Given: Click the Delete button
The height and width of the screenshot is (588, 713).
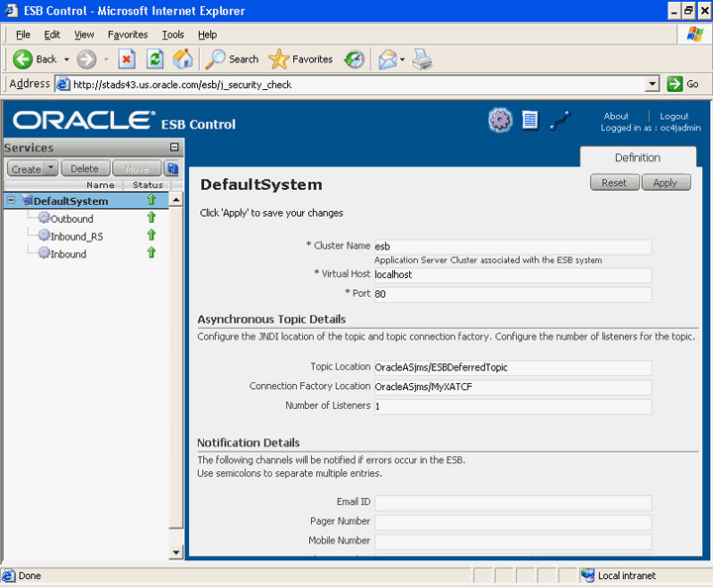Looking at the screenshot, I should (85, 168).
